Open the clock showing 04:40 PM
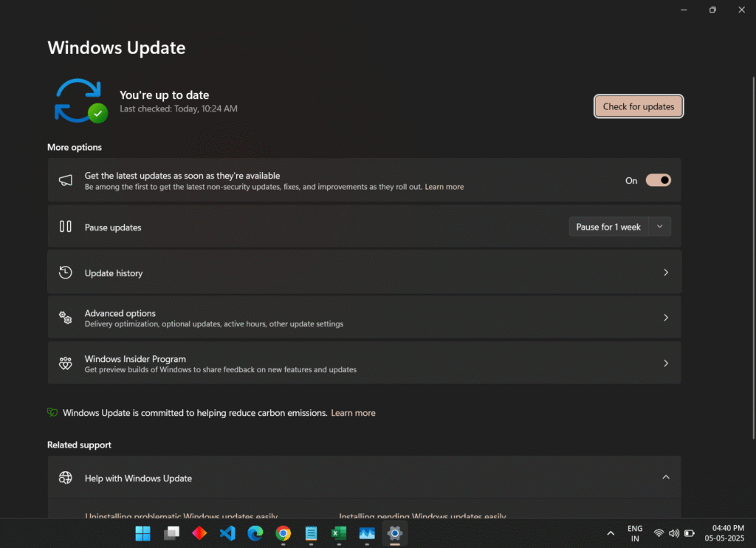Screen dimensions: 756x548 click(724, 533)
